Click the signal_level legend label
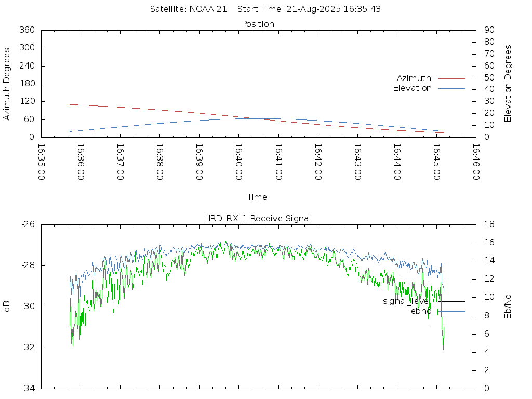 [x=407, y=301]
